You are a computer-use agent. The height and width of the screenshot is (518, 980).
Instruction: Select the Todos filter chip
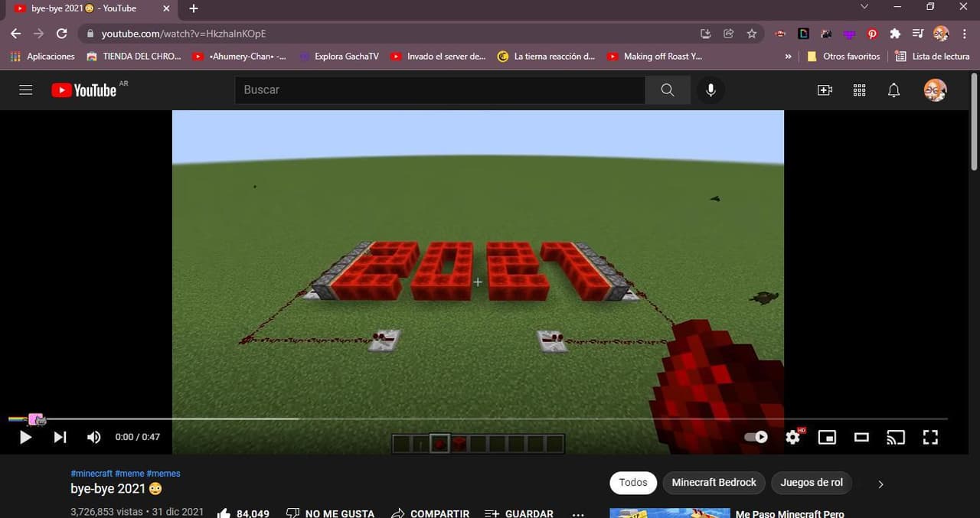tap(633, 483)
